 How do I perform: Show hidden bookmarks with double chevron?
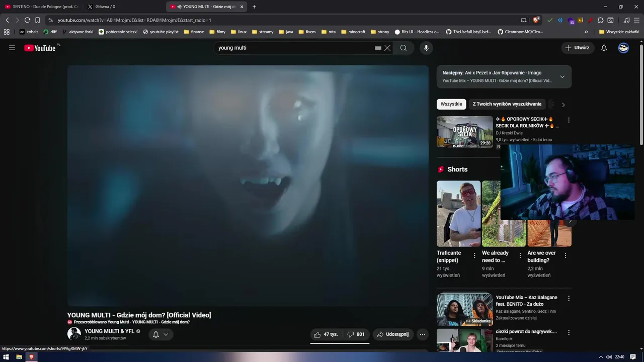tap(587, 32)
